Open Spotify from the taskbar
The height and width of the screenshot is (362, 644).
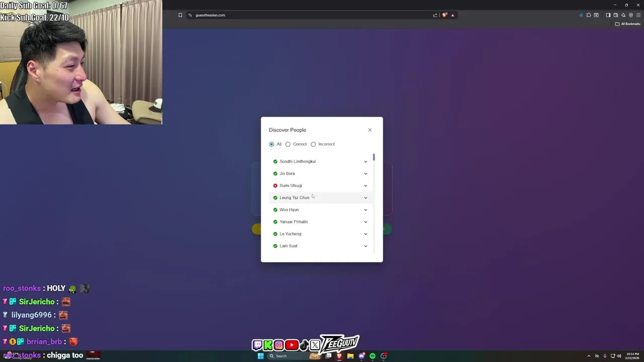tap(372, 356)
